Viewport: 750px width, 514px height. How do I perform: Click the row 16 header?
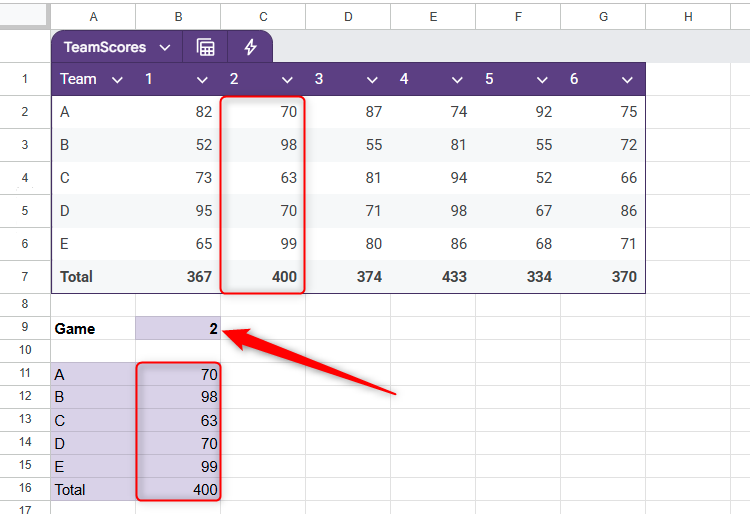pyautogui.click(x=24, y=490)
